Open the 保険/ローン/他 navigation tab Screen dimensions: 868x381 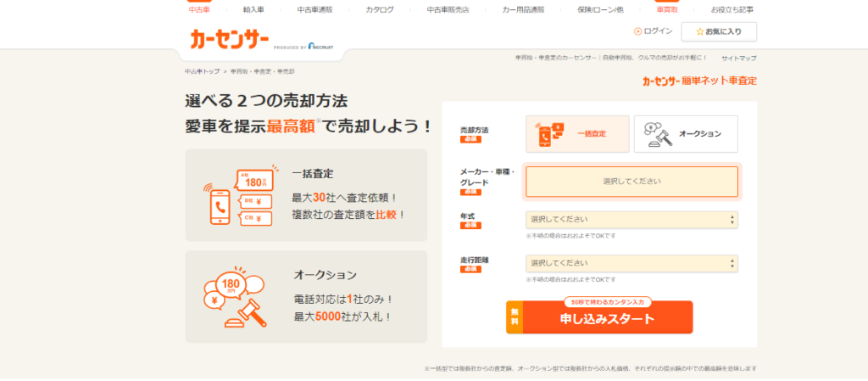click(600, 9)
